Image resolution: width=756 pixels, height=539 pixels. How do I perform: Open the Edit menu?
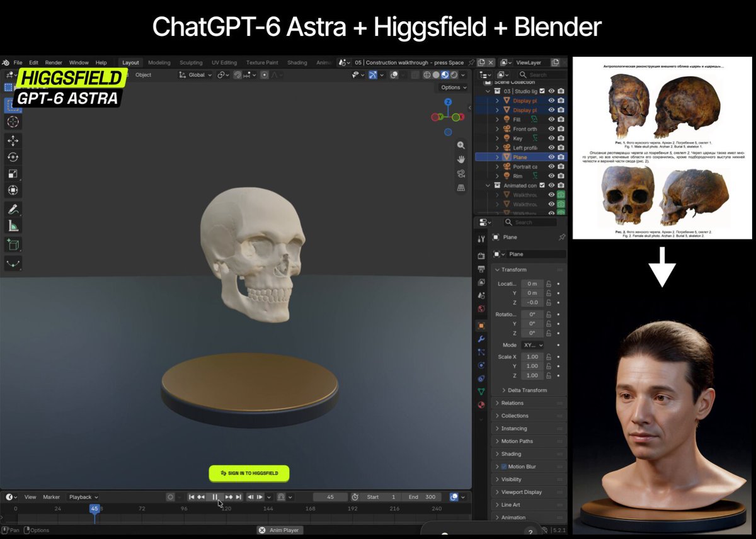pyautogui.click(x=33, y=62)
